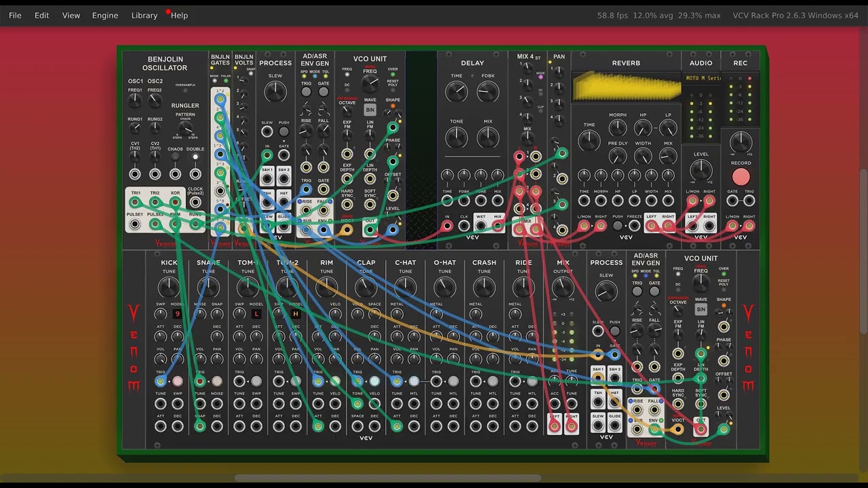Viewport: 868px width, 488px height.
Task: Click KICK MODEL display showing 9
Action: [178, 314]
